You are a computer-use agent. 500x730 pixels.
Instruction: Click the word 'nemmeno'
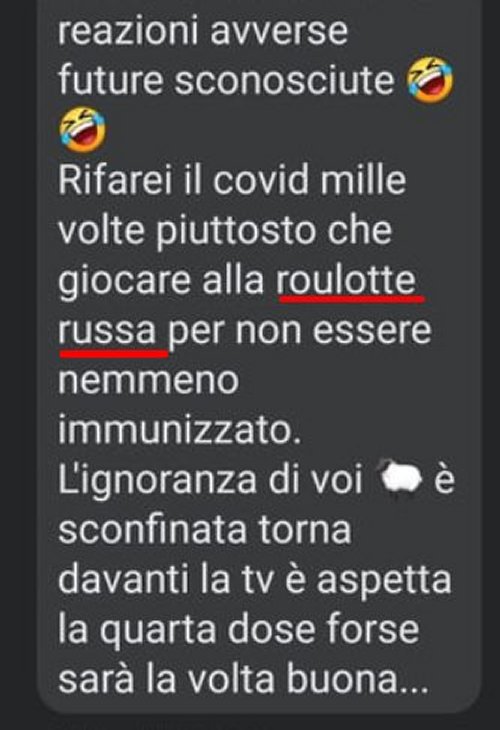coord(149,381)
